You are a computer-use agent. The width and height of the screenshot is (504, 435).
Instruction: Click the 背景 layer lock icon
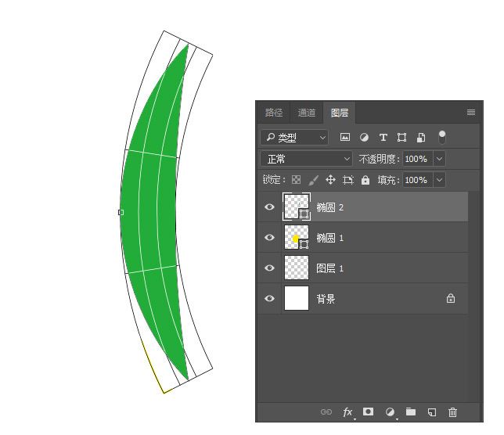[x=451, y=298]
